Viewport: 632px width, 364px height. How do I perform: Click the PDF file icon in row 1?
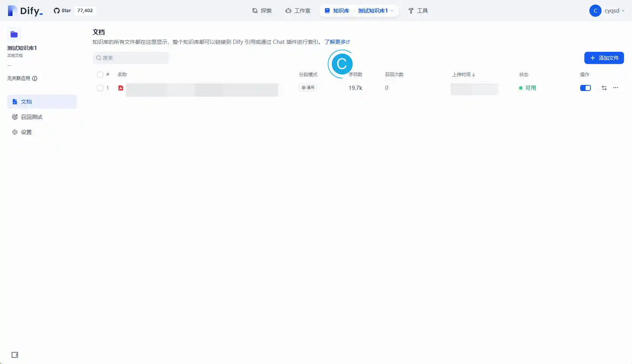coord(121,88)
